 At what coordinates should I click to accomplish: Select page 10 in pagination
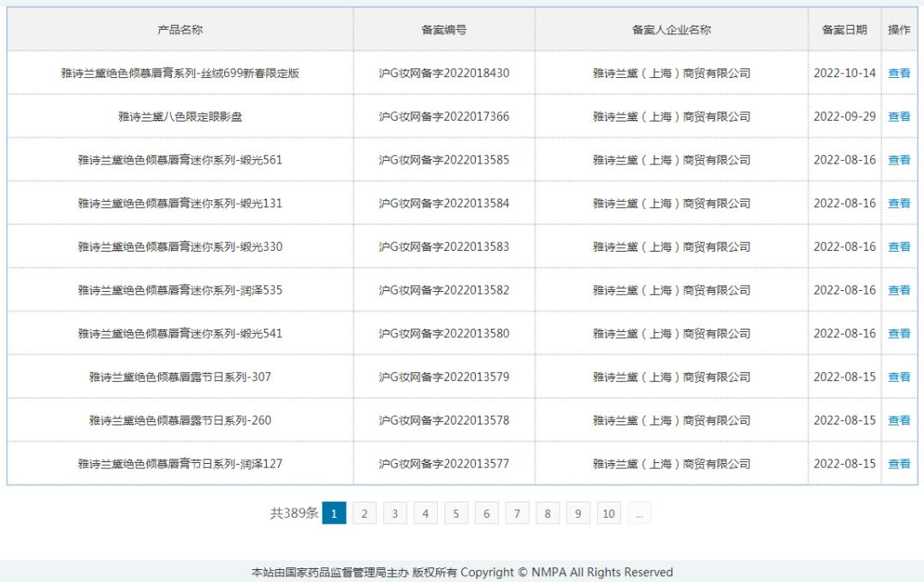pyautogui.click(x=609, y=513)
